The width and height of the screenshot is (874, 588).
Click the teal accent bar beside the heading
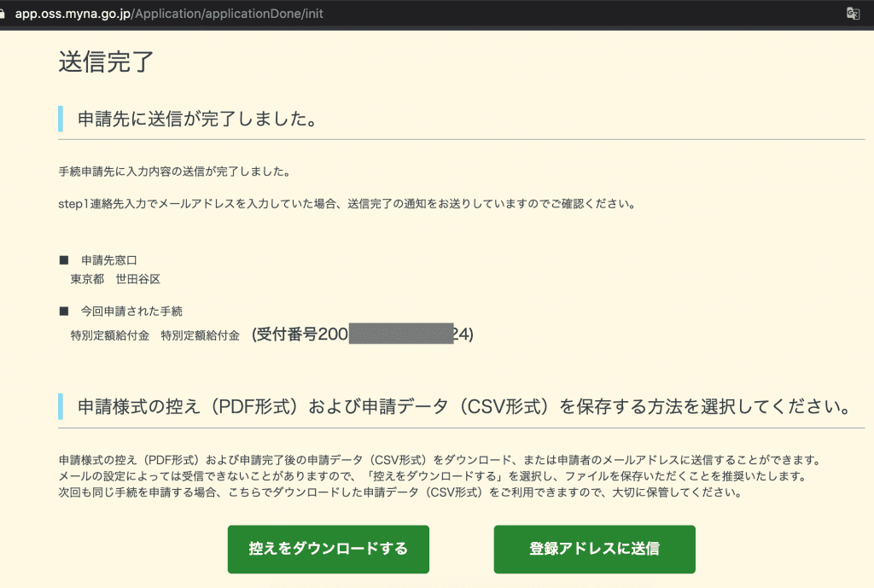click(60, 407)
